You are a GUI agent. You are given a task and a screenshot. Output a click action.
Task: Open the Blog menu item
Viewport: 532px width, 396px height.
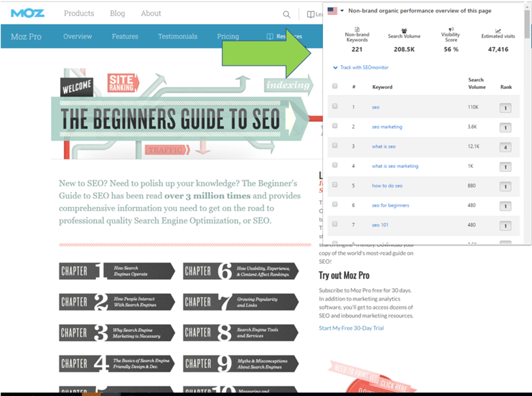[x=117, y=13]
